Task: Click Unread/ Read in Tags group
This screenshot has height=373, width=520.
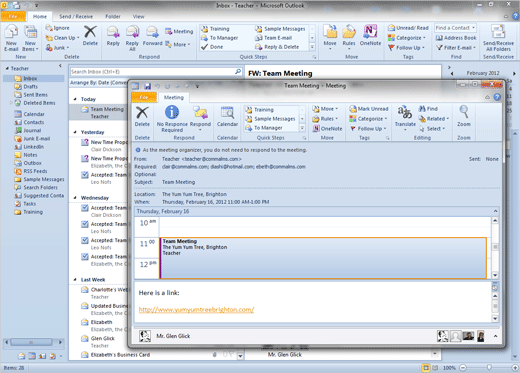Action: tap(408, 28)
